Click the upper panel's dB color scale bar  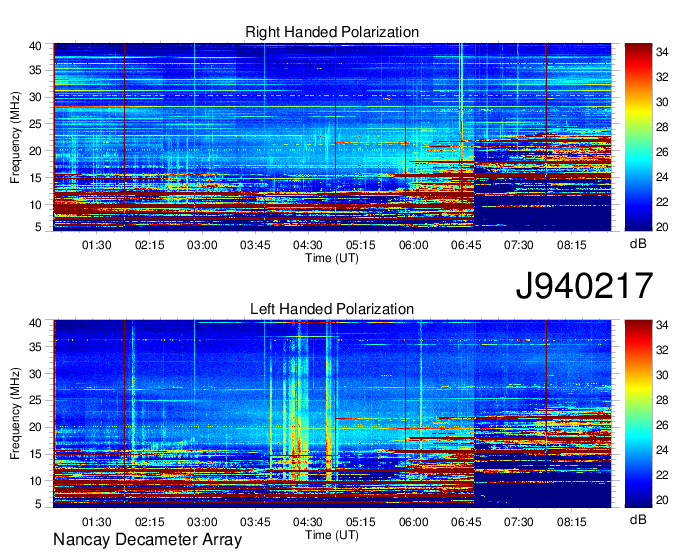point(638,137)
